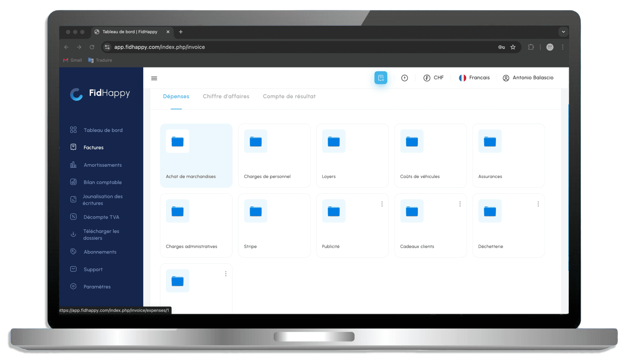625x364 pixels.
Task: Click the Décompte TVA percent icon
Action: click(x=73, y=217)
